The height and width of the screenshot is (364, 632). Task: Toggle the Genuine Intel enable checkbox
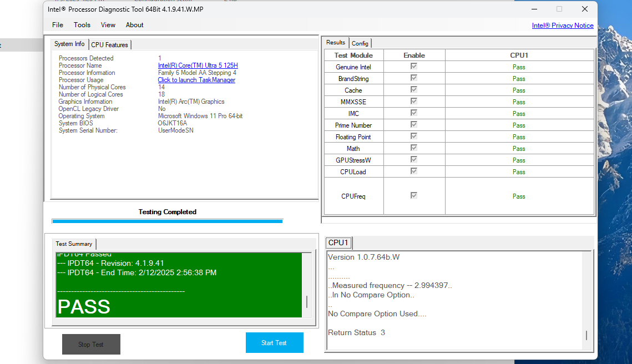click(413, 66)
